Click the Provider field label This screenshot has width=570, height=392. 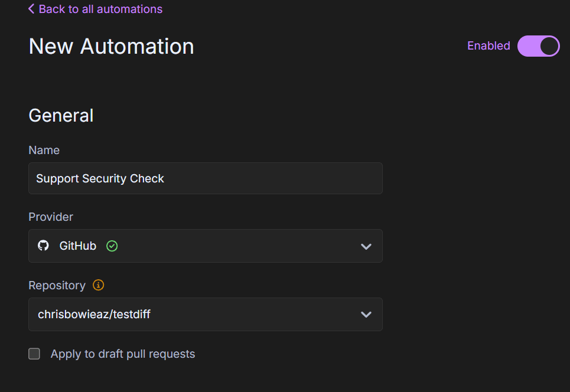coord(51,217)
